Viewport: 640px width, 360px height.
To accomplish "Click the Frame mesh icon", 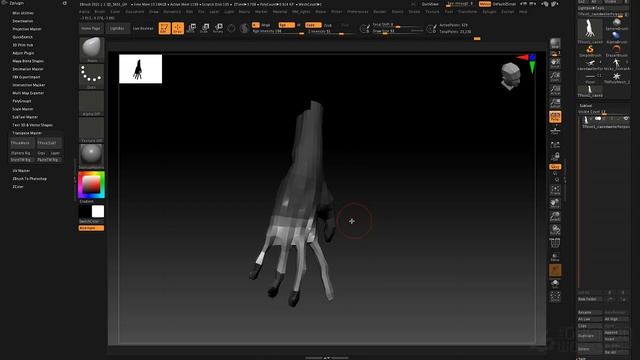I will [x=555, y=190].
